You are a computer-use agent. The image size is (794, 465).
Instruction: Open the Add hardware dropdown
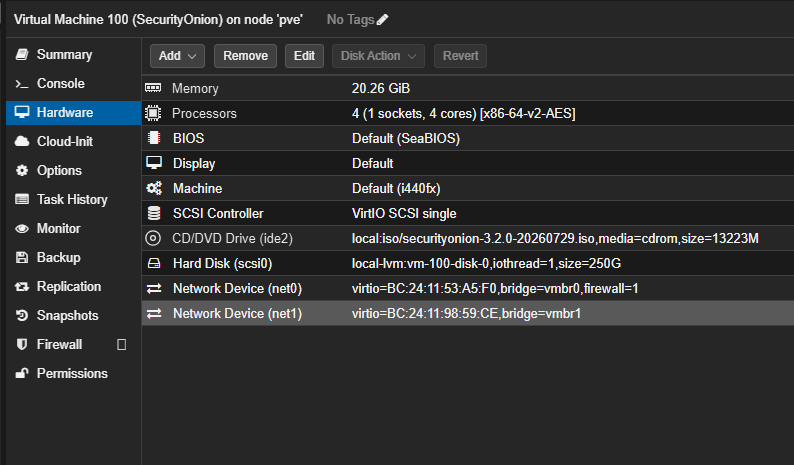[x=177, y=56]
